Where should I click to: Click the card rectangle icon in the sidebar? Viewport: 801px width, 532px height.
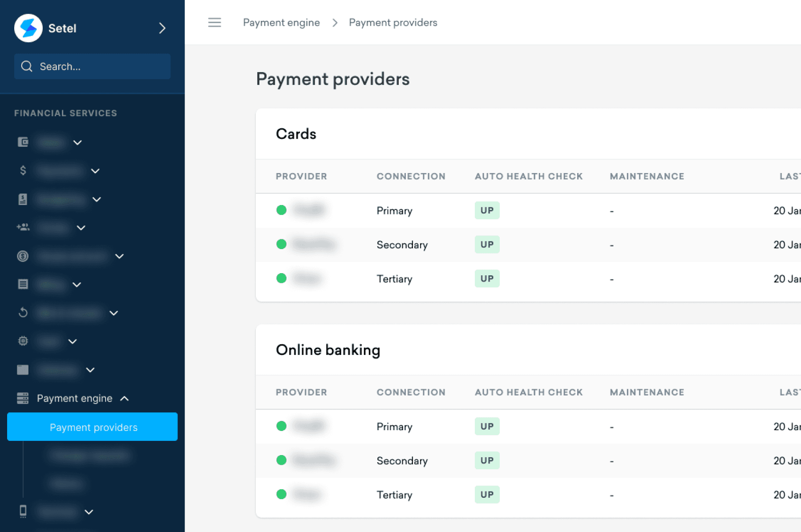[x=23, y=370]
